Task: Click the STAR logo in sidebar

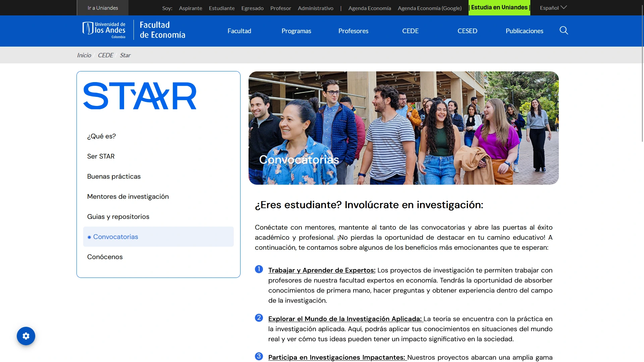Action: pos(140,96)
